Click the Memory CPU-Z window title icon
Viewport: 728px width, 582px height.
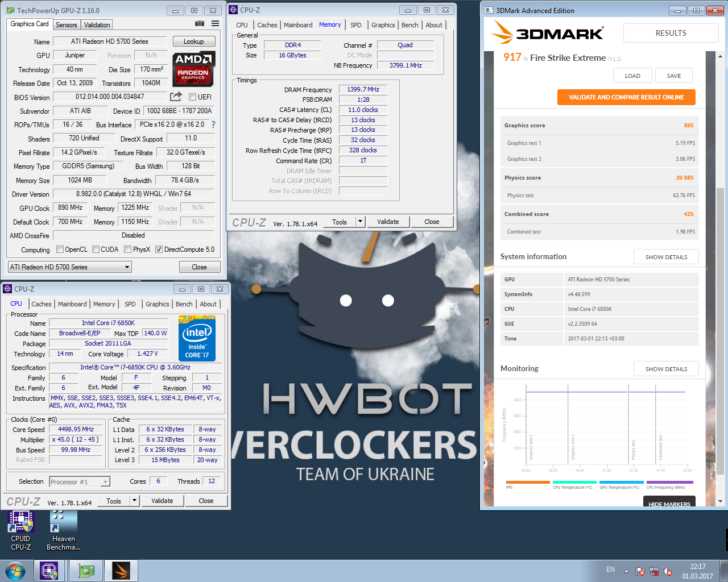233,10
